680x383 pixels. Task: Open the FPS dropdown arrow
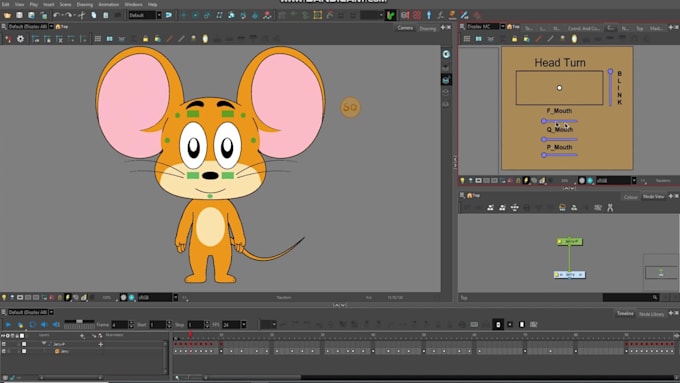243,324
